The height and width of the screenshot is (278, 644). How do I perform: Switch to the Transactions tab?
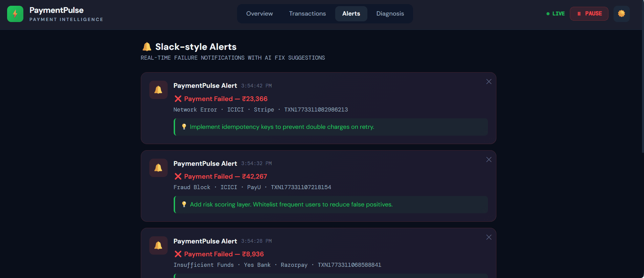[x=307, y=14]
